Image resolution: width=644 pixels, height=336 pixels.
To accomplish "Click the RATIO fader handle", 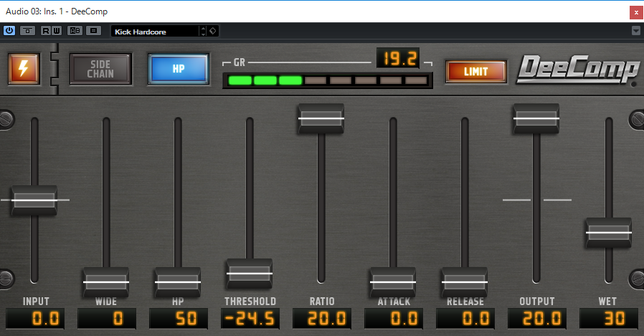I will tap(321, 118).
